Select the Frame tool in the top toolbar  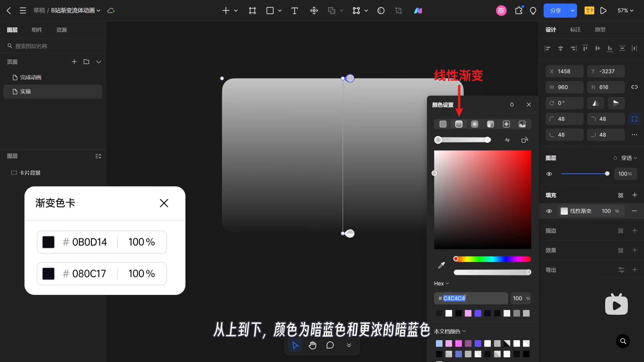[x=252, y=11]
